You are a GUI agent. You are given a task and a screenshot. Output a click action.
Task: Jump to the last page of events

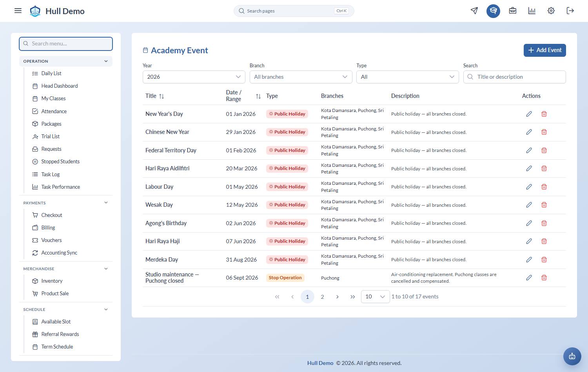[x=353, y=297]
